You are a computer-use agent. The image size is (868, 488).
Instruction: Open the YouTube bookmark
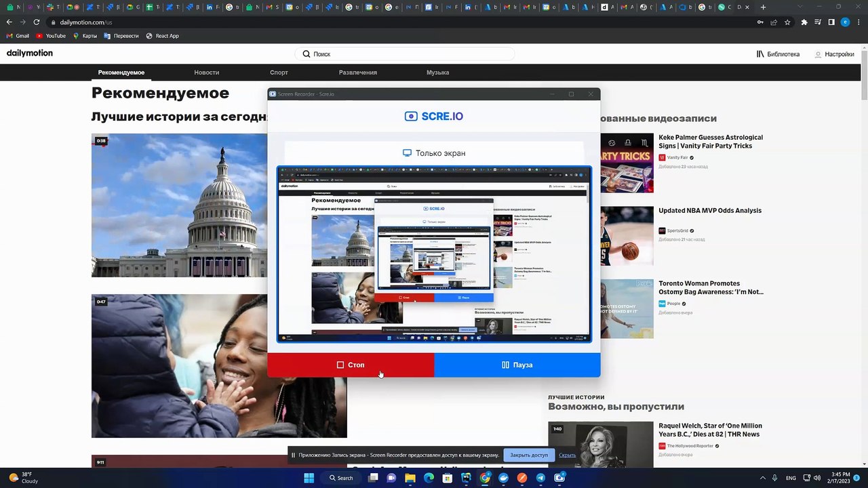51,36
